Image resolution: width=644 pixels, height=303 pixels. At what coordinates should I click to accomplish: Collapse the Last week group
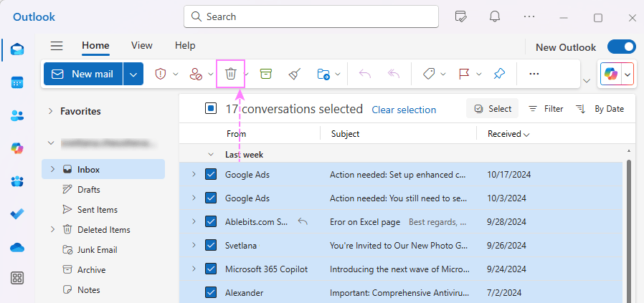[211, 154]
